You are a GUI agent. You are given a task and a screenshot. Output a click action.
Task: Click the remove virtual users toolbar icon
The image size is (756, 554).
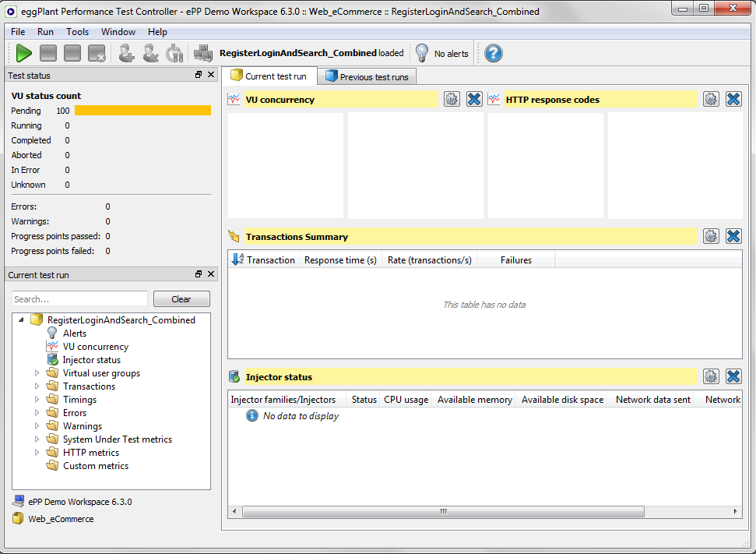(150, 53)
